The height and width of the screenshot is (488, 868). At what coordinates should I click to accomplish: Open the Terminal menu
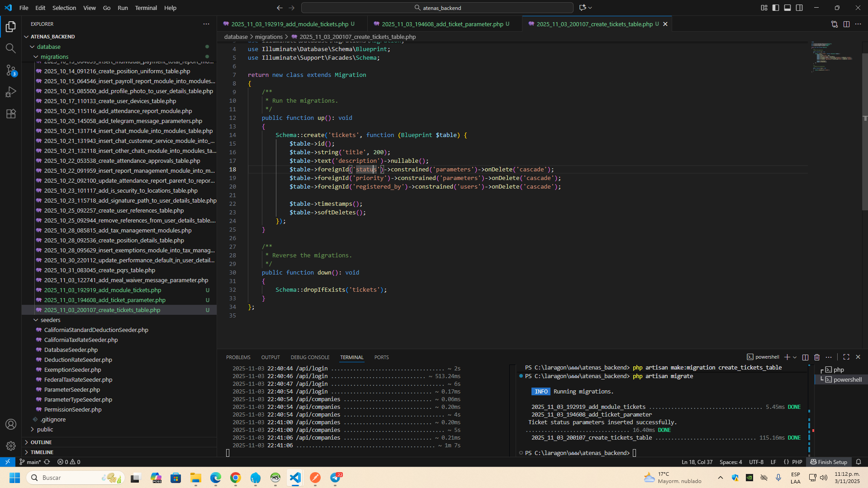tap(146, 8)
